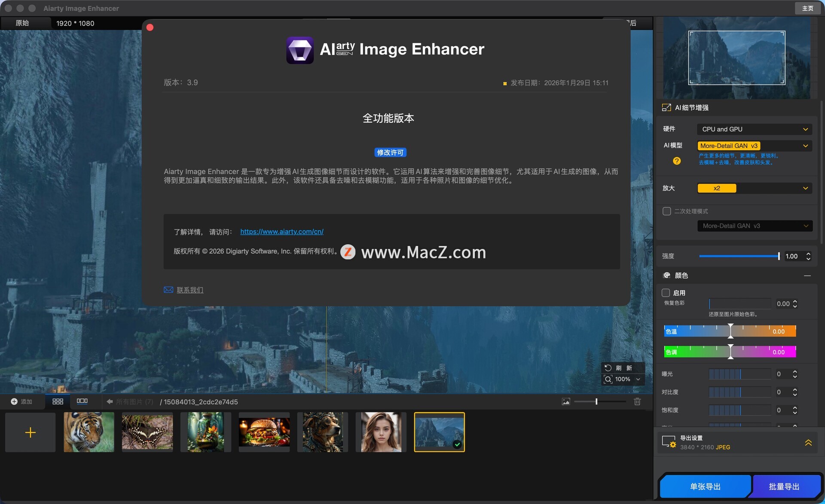Image resolution: width=825 pixels, height=504 pixels.
Task: Select the 原始 tab
Action: (x=22, y=23)
